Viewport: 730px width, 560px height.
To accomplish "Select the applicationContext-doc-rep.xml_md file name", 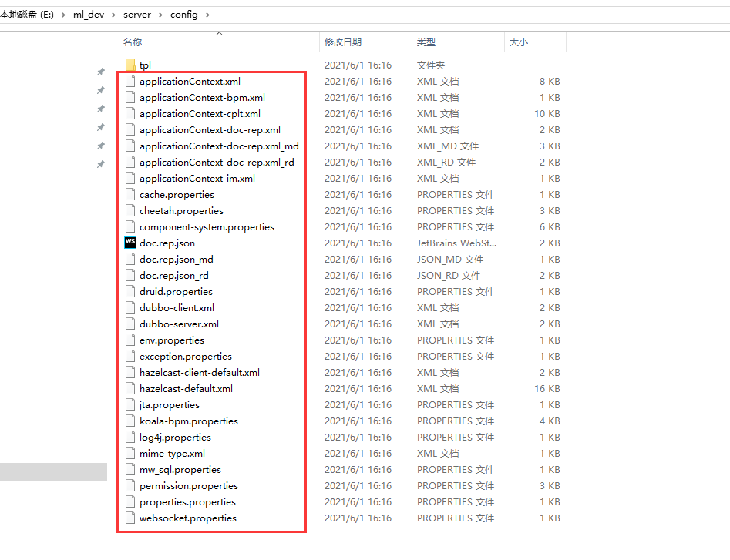I will (x=219, y=146).
